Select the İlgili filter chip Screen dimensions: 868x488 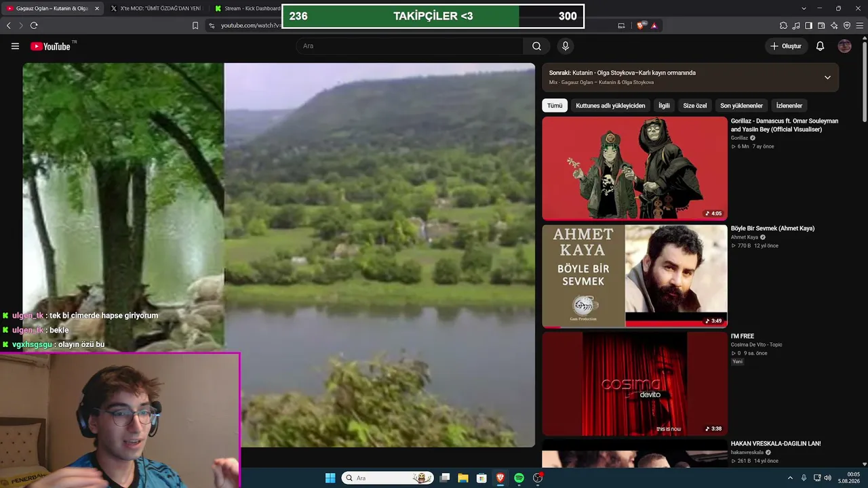[x=664, y=106]
